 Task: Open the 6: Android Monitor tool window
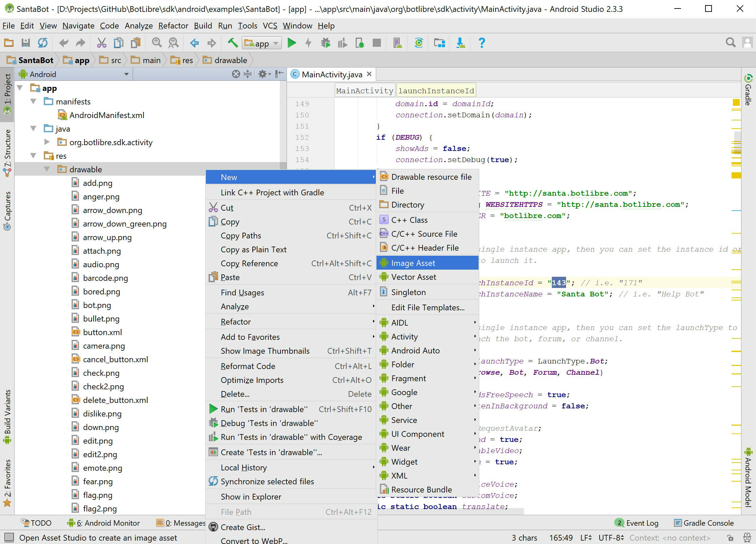pyautogui.click(x=103, y=523)
